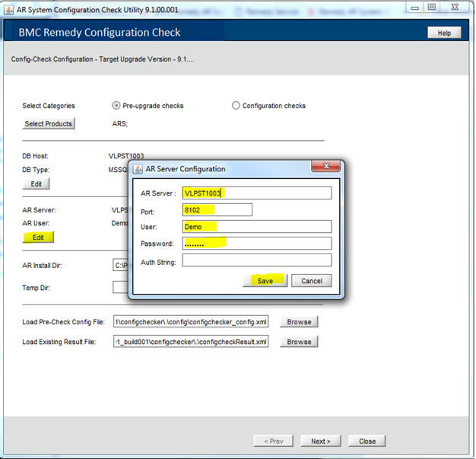
Task: Focus the User field showing Demo
Action: pyautogui.click(x=257, y=227)
